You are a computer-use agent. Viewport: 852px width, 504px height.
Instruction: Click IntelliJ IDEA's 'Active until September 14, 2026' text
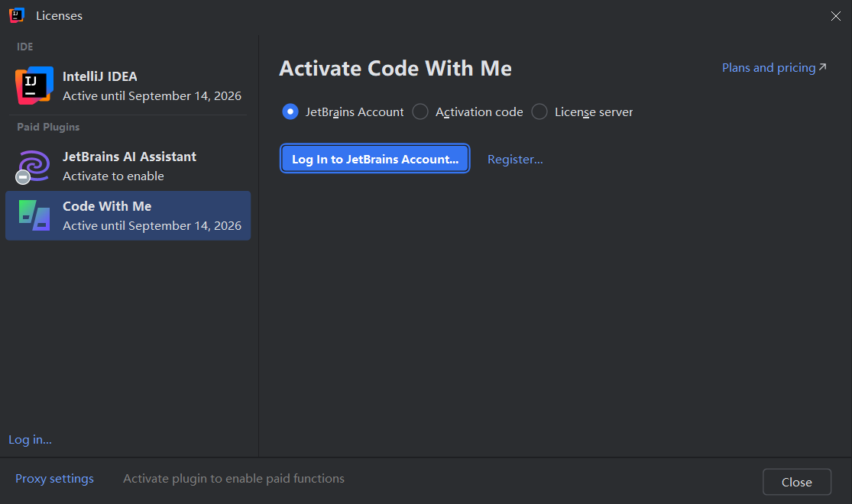(x=152, y=95)
